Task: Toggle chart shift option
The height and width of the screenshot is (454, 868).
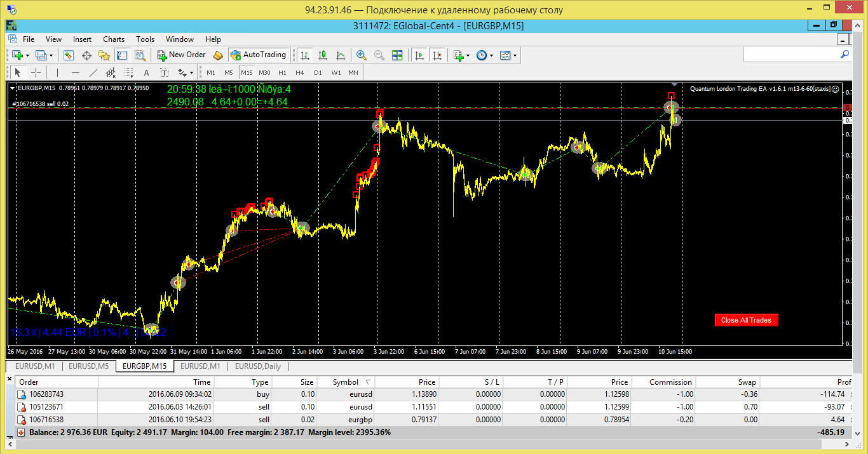Action: click(437, 55)
